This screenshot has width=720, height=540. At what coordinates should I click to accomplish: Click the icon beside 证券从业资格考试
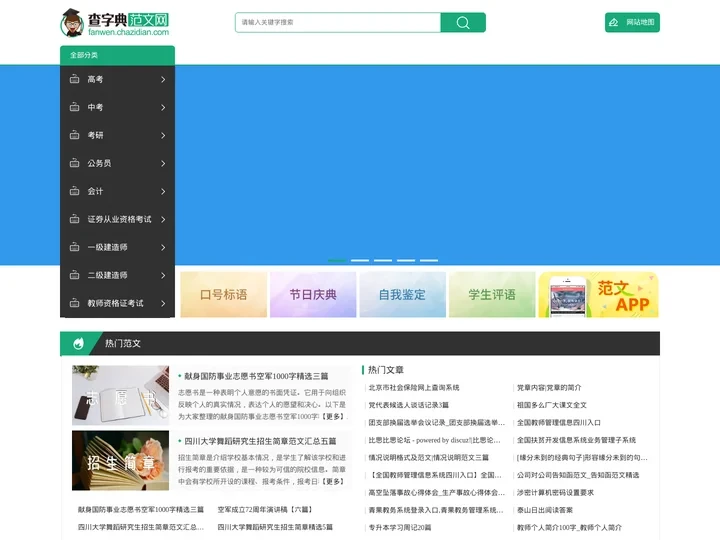coord(74,219)
